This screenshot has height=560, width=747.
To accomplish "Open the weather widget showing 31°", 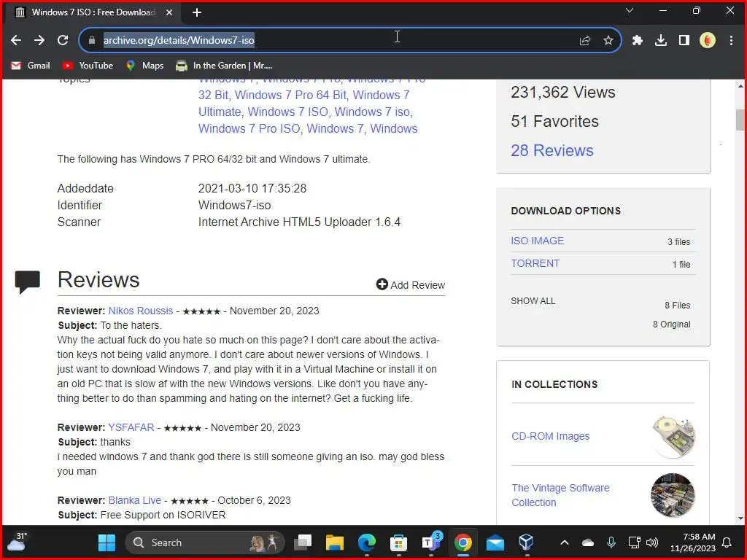I will coord(18,542).
